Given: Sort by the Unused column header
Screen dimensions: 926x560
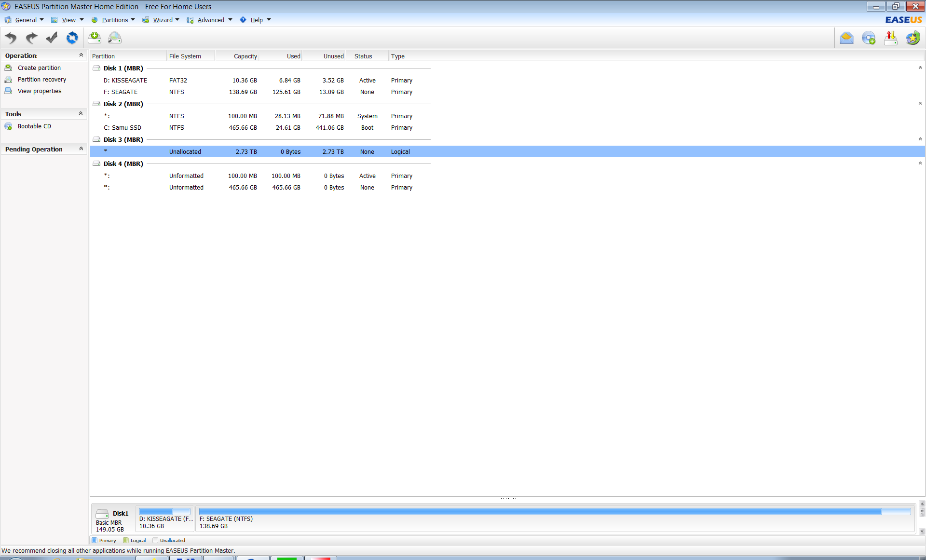Looking at the screenshot, I should click(x=323, y=56).
